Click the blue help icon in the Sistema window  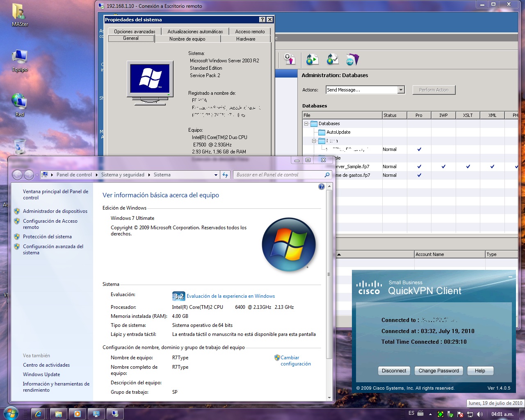coord(322,187)
